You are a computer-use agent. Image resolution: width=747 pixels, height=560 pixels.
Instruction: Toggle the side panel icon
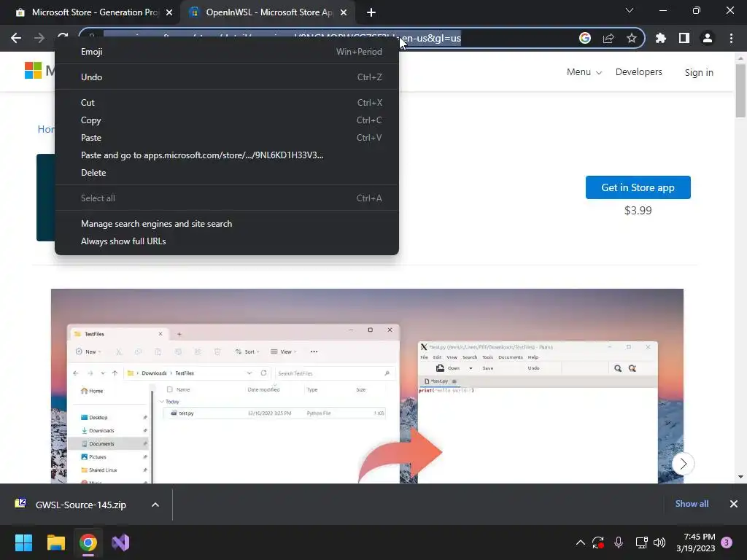coord(684,38)
